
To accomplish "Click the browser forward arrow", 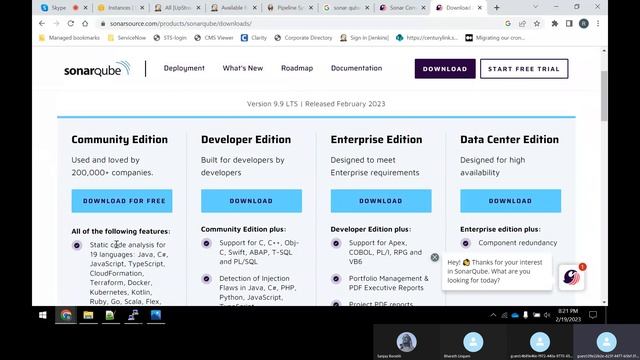I will point(56,24).
